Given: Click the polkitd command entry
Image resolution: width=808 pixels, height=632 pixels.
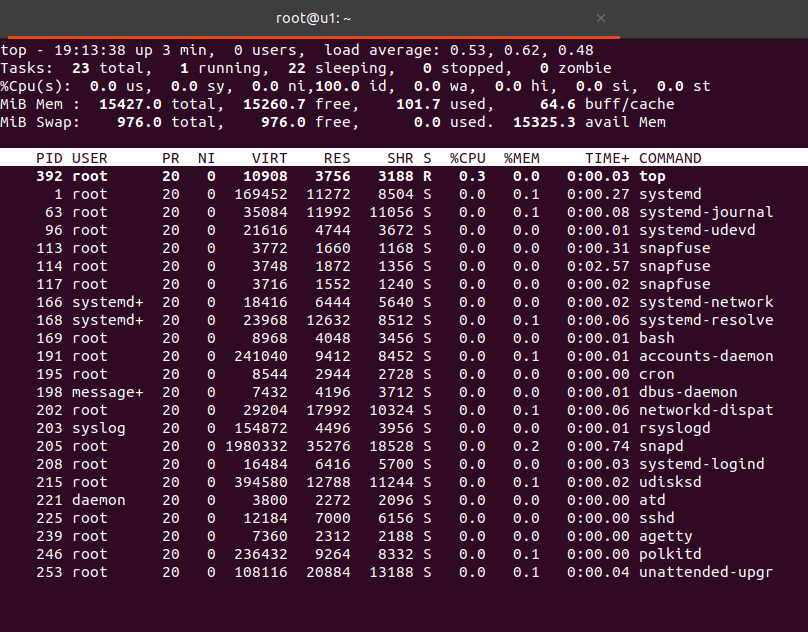Looking at the screenshot, I should pos(670,555).
